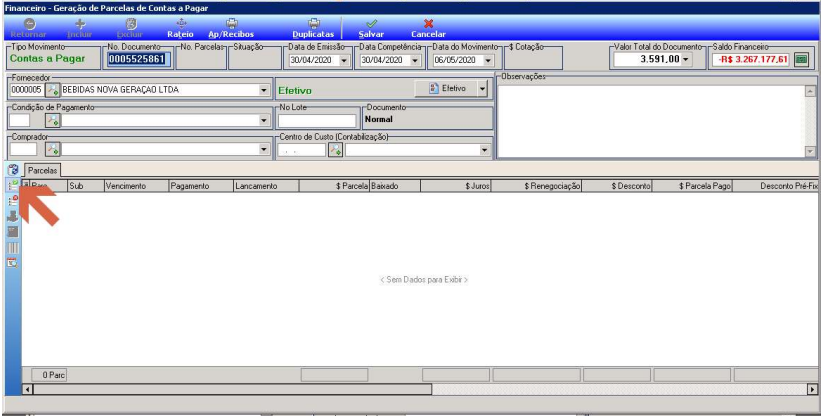Click the Baixado column header
Image resolution: width=821 pixels, height=417 pixels.
395,186
